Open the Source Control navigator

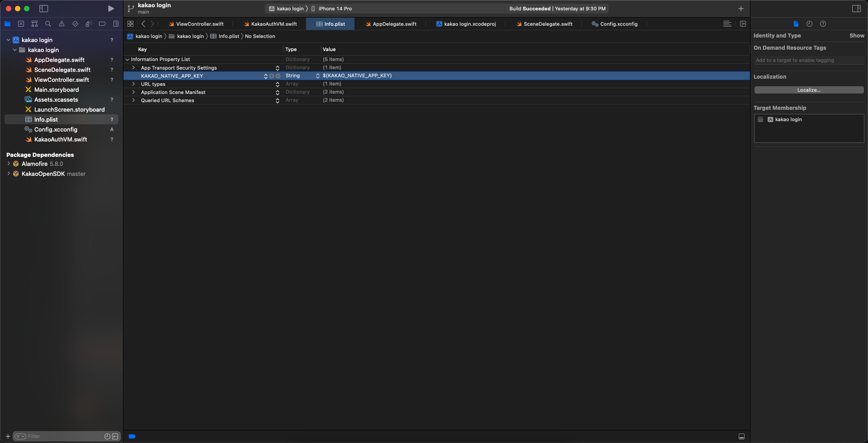21,24
